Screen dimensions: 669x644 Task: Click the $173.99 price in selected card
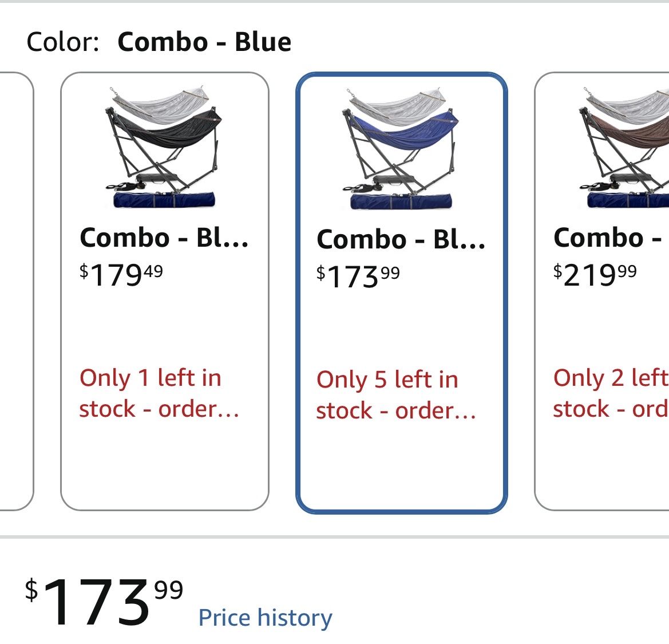[x=358, y=277]
